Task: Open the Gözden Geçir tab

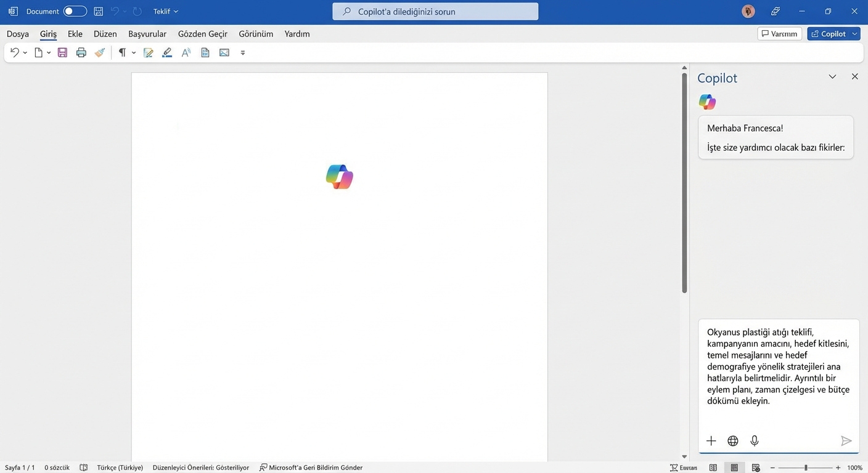Action: pos(202,34)
